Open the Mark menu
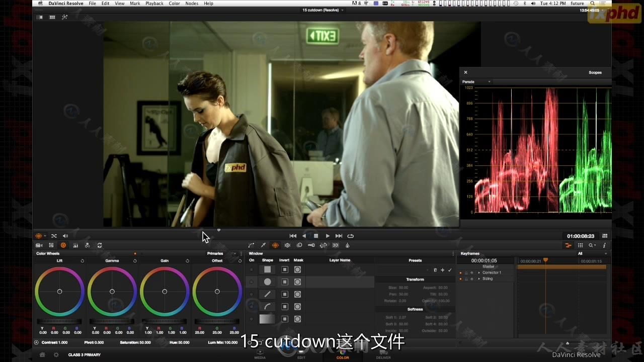Viewport: 644px width, 362px height. click(x=135, y=4)
